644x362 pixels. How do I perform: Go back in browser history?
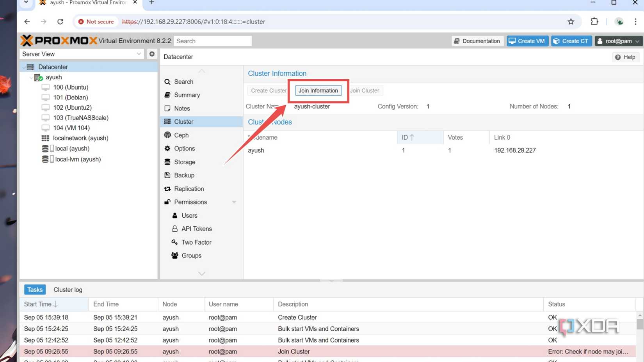click(27, 21)
